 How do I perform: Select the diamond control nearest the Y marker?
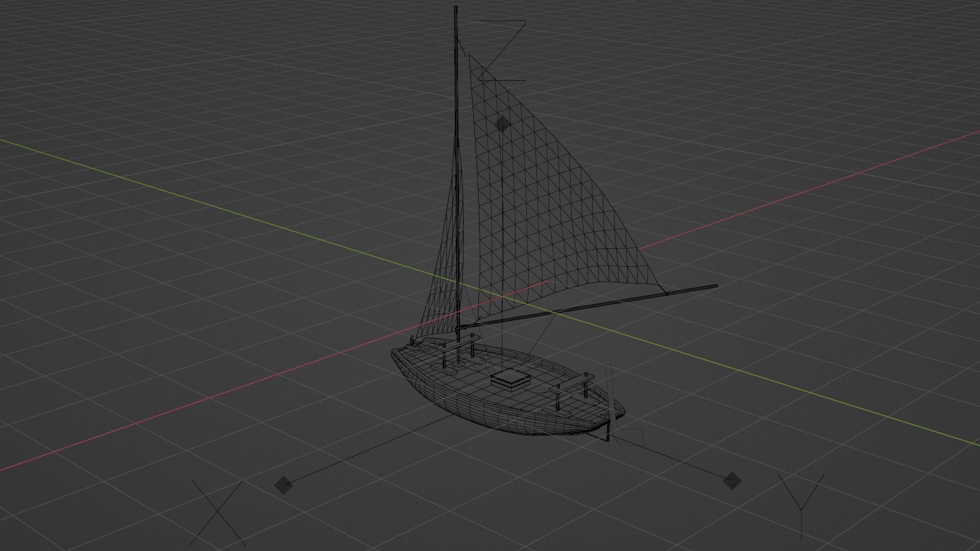click(x=733, y=480)
